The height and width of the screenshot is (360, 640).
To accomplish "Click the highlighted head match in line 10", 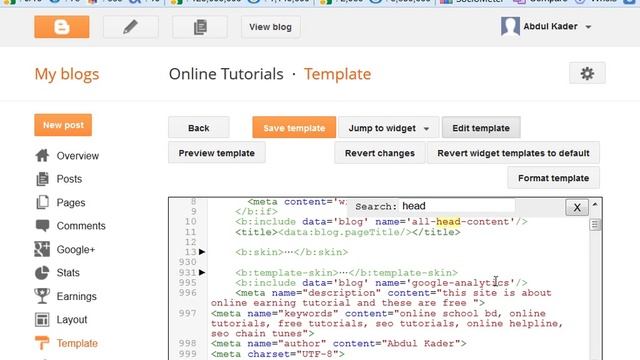I will (448, 222).
